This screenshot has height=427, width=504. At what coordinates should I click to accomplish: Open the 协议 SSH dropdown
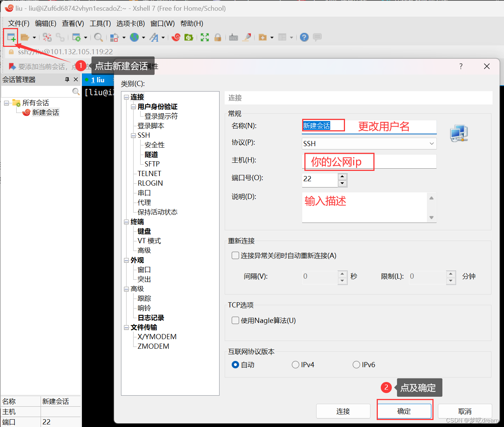click(x=431, y=144)
